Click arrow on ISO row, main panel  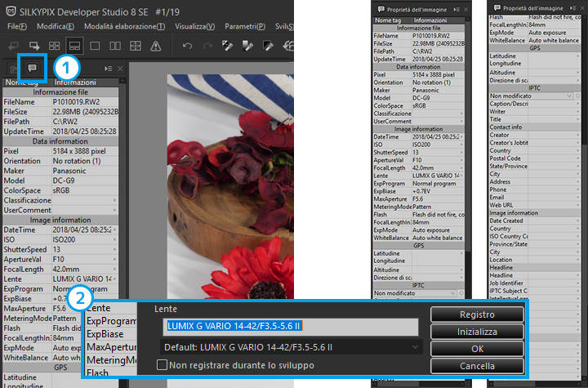114,239
